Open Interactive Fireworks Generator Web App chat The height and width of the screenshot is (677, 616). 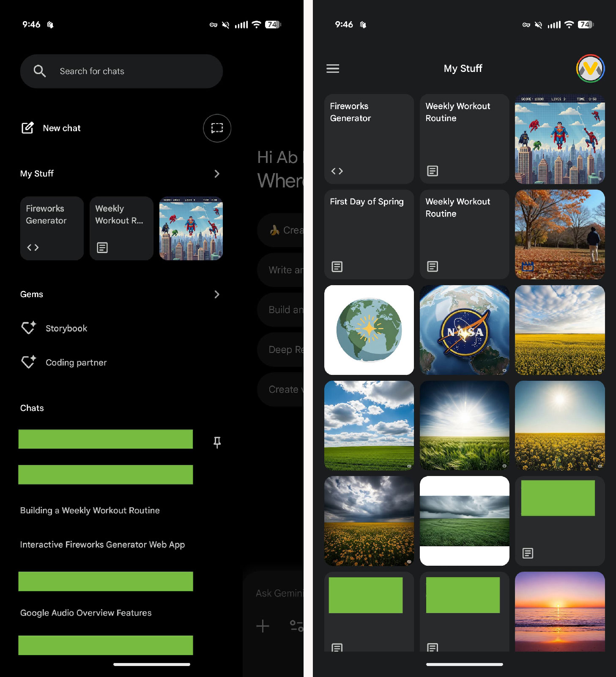point(102,545)
